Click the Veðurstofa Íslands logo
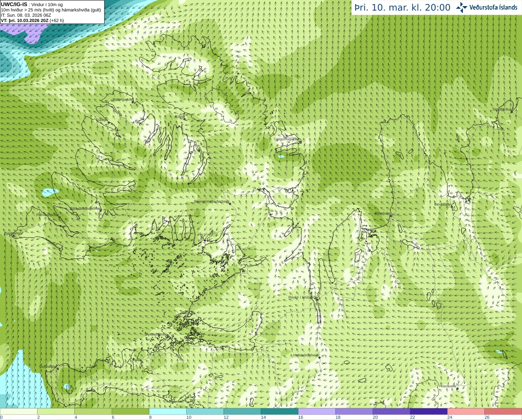The height and width of the screenshot is (420, 522). pyautogui.click(x=487, y=7)
